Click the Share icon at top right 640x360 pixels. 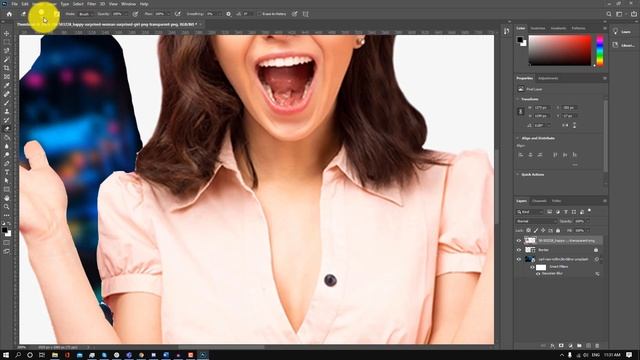633,14
